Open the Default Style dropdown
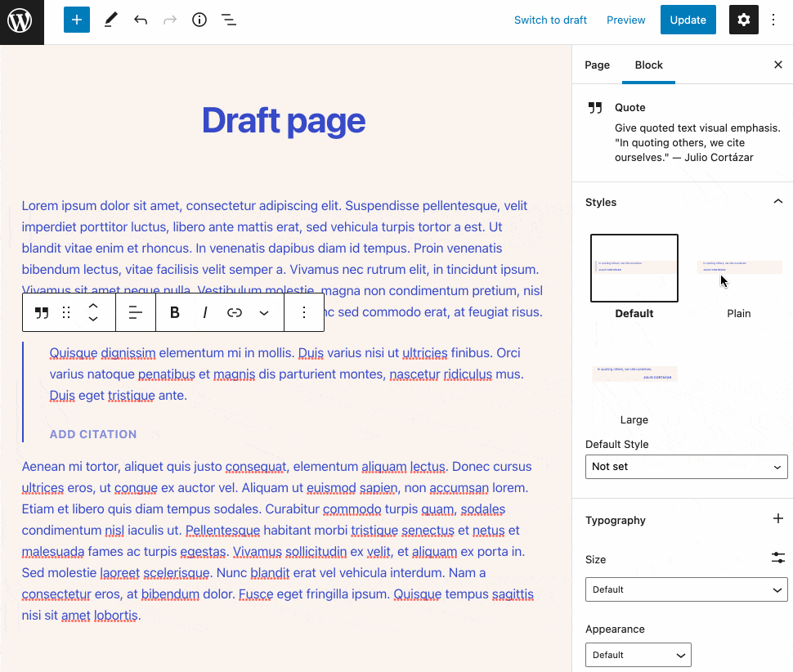793x672 pixels. pos(686,467)
